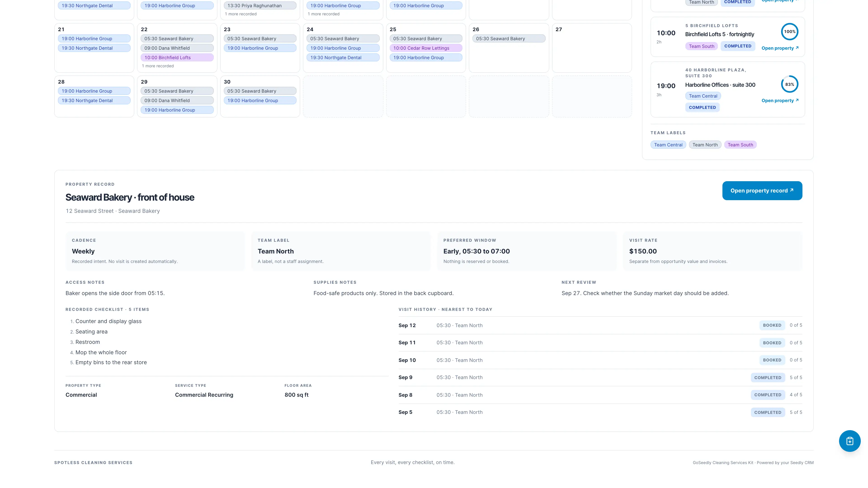Click the 83% progress ring for Harborline Offices

click(790, 84)
